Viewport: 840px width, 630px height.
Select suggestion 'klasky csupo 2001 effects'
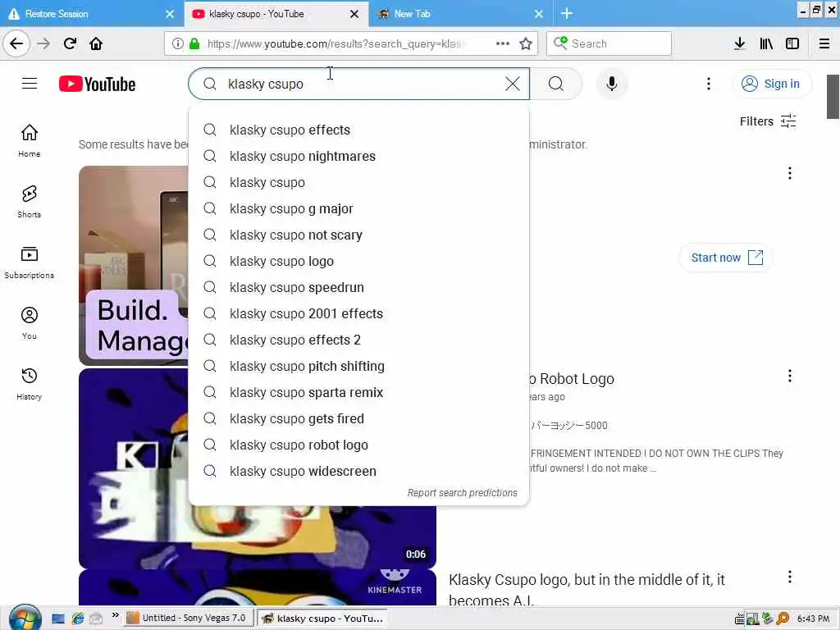click(359, 313)
